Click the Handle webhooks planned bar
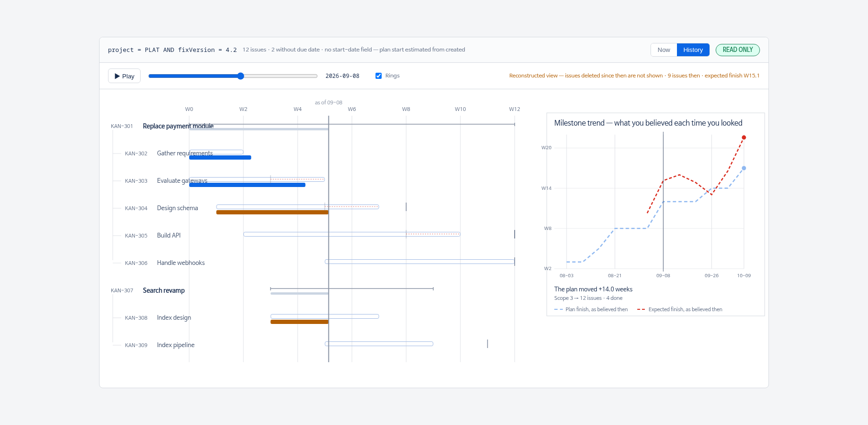Screen dimensions: 868x425 point(420,262)
